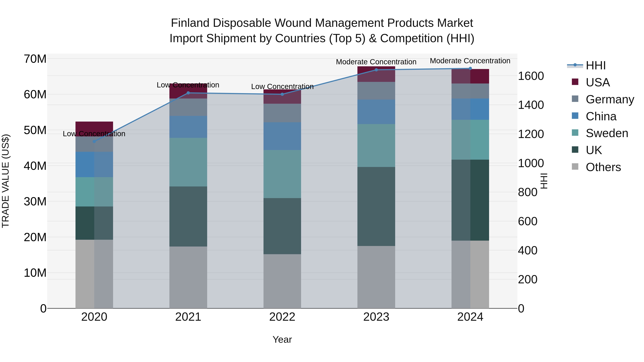Click the Sweden teal legend swatch
The width and height of the screenshot is (644, 362).
coord(575,133)
